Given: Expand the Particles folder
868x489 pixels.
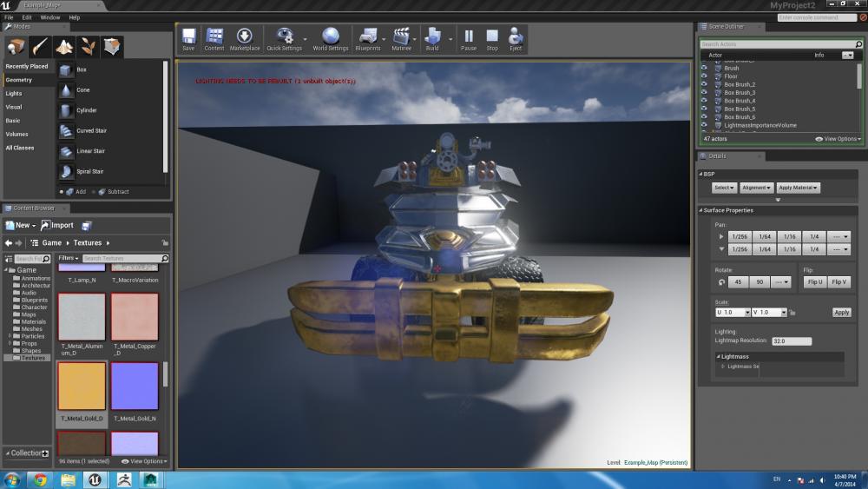Looking at the screenshot, I should 10,336.
